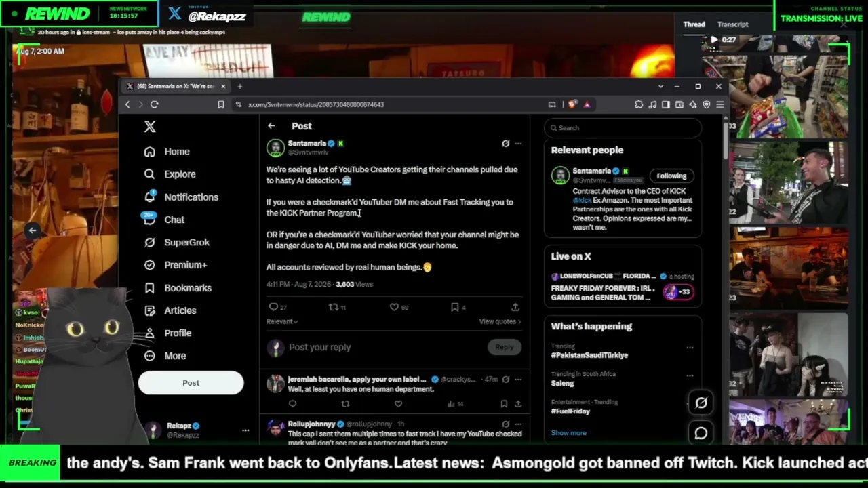Open the three-dot menu on Santamaria's post
The height and width of the screenshot is (488, 868).
point(518,144)
